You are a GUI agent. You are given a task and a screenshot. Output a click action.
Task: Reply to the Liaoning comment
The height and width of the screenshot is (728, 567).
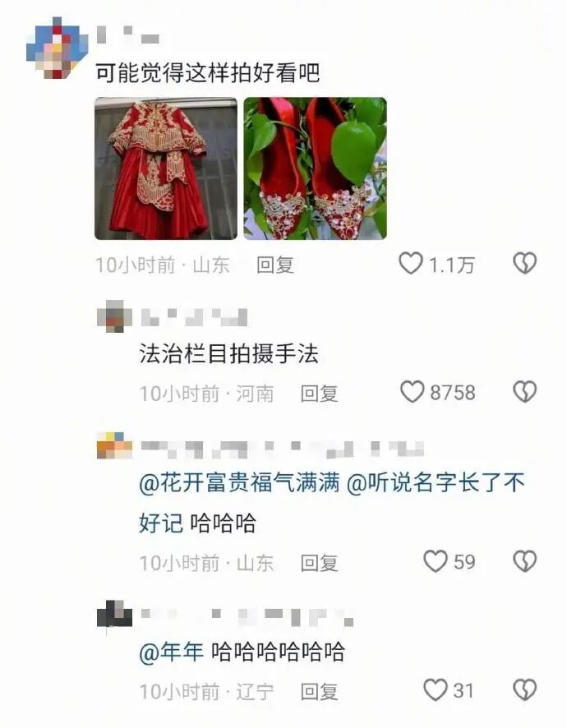pos(319,692)
